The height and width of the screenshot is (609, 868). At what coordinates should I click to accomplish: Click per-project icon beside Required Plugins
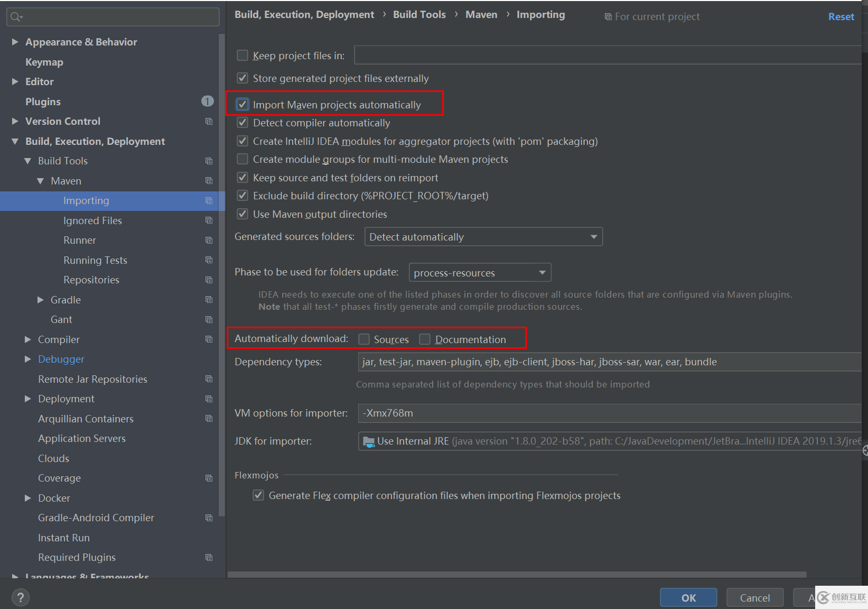(x=209, y=557)
